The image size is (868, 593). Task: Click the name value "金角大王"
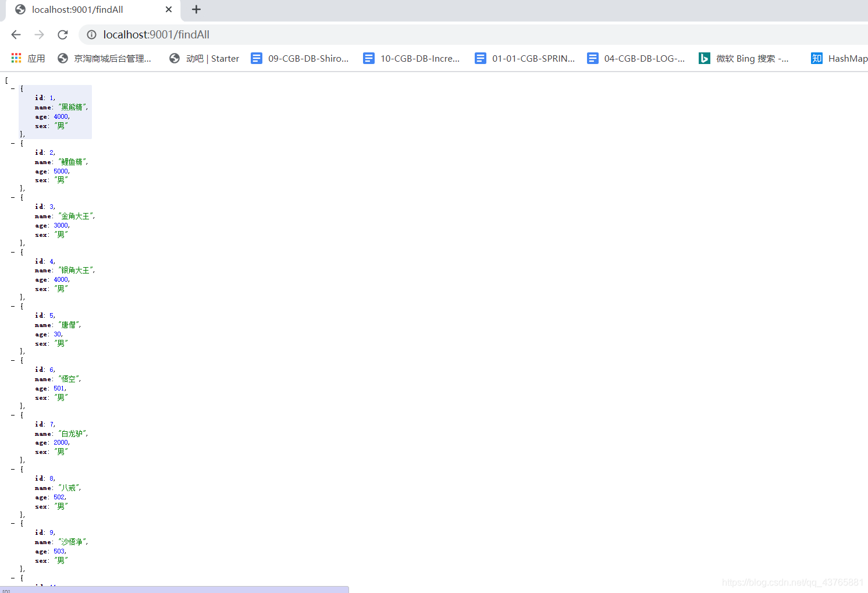click(75, 216)
